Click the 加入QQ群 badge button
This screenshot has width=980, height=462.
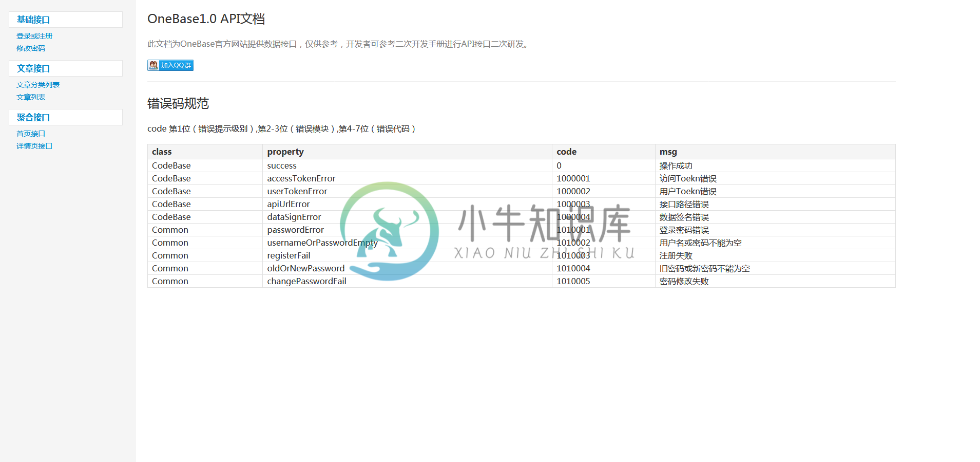coord(170,65)
